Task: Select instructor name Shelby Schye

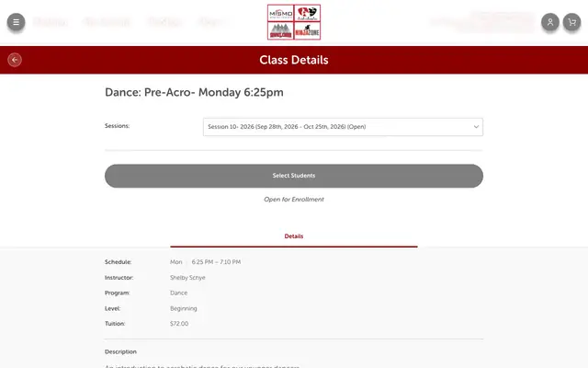Action: pyautogui.click(x=187, y=278)
